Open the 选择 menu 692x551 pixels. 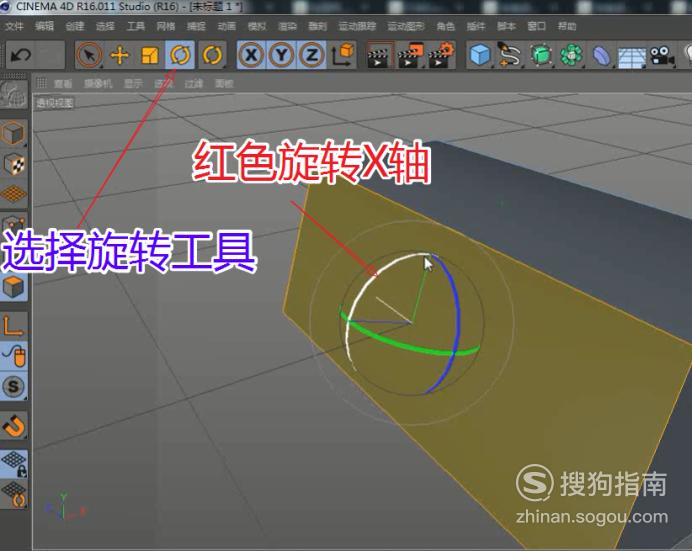click(105, 26)
